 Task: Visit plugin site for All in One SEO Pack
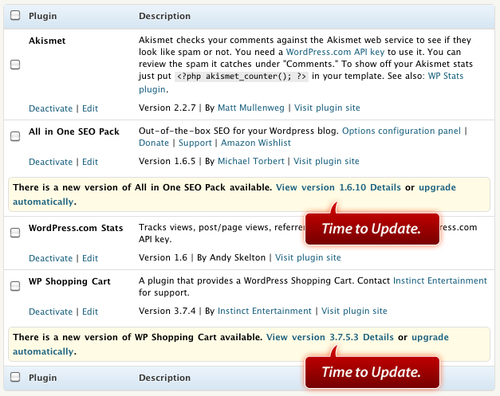[326, 161]
